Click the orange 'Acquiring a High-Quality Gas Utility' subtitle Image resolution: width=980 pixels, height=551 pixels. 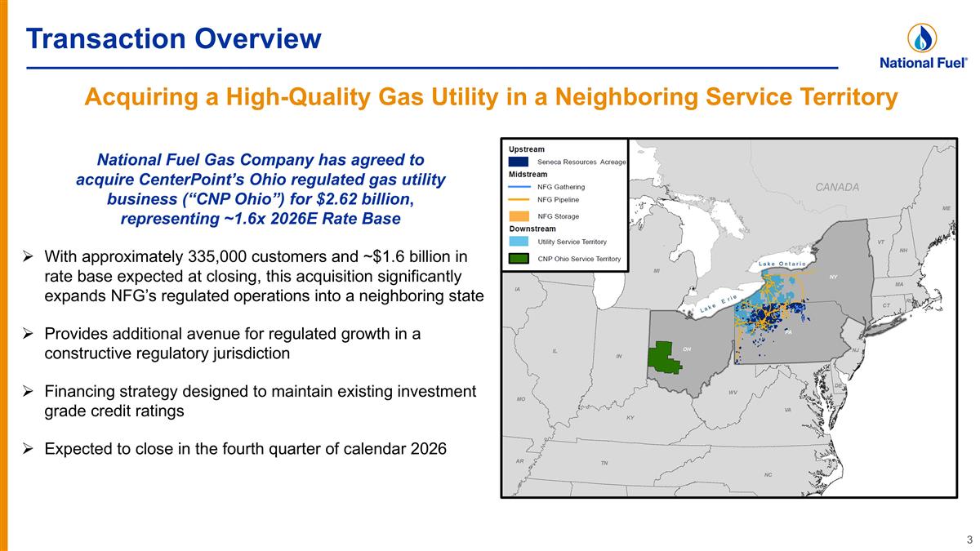[491, 97]
